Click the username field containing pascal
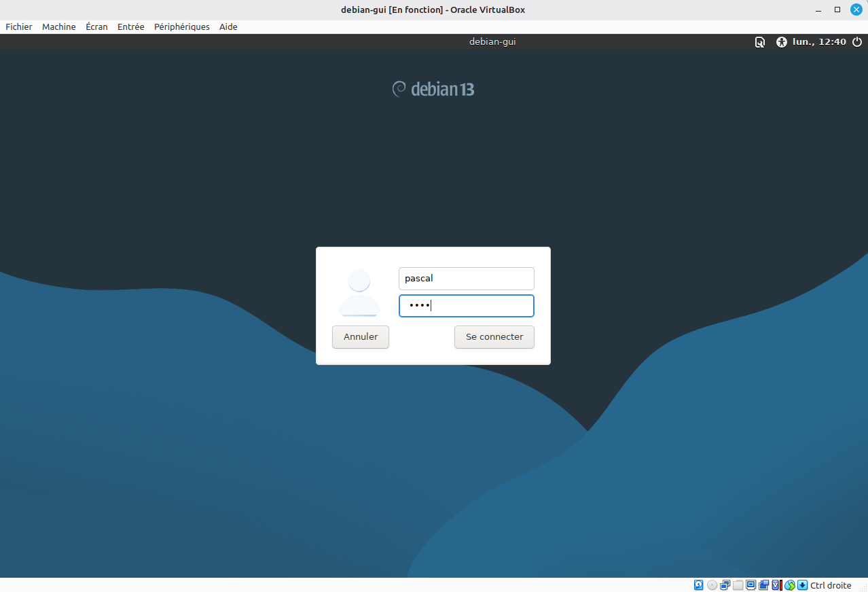This screenshot has height=592, width=868. tap(466, 279)
